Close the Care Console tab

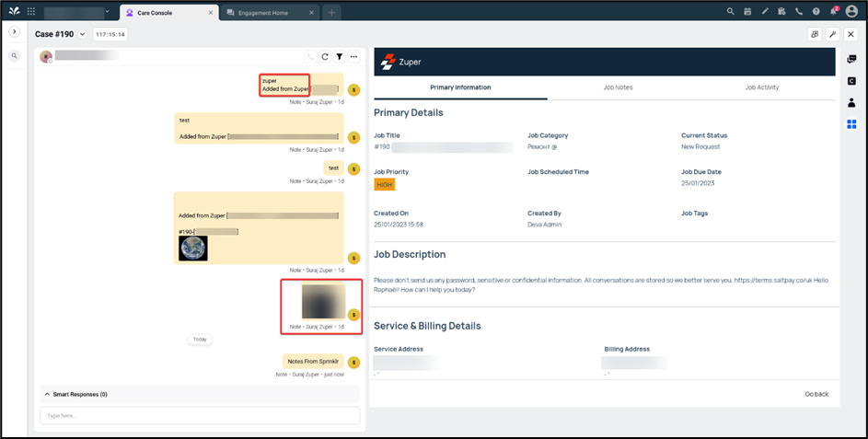pyautogui.click(x=211, y=13)
